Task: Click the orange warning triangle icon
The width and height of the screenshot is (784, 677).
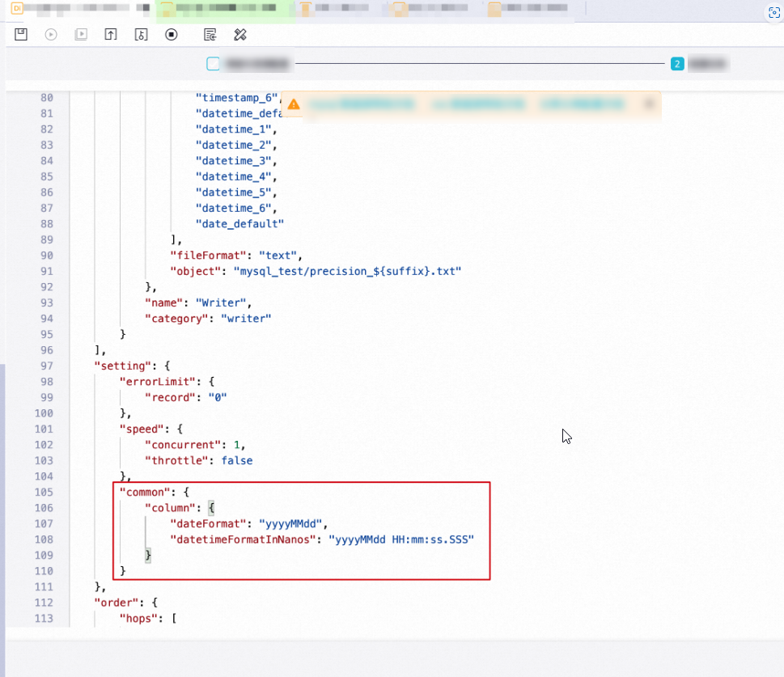Action: click(294, 104)
